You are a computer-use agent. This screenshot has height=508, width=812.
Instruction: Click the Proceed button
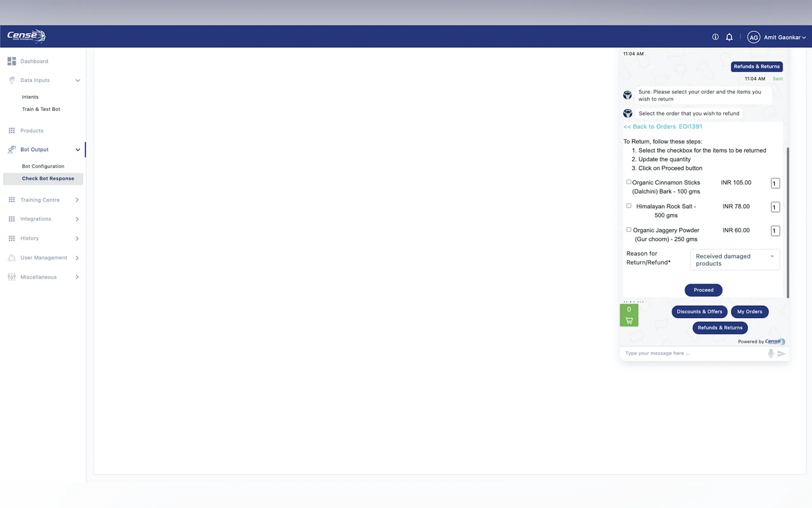click(x=703, y=290)
